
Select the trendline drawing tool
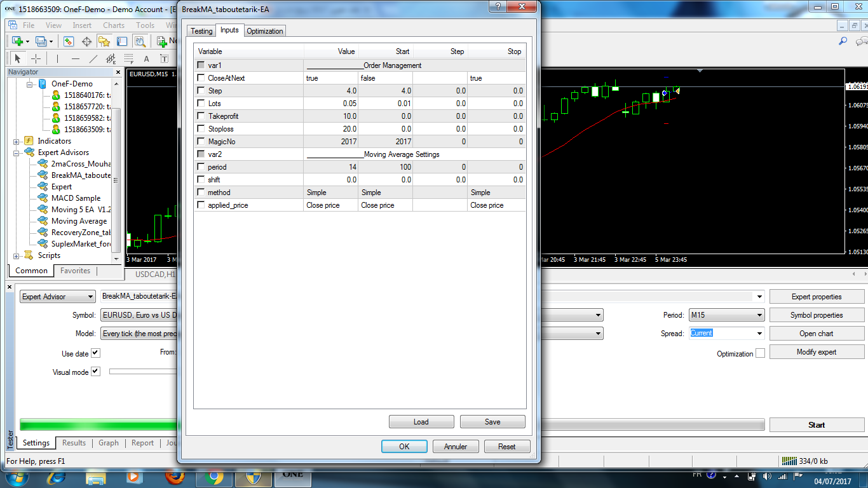[x=93, y=58]
